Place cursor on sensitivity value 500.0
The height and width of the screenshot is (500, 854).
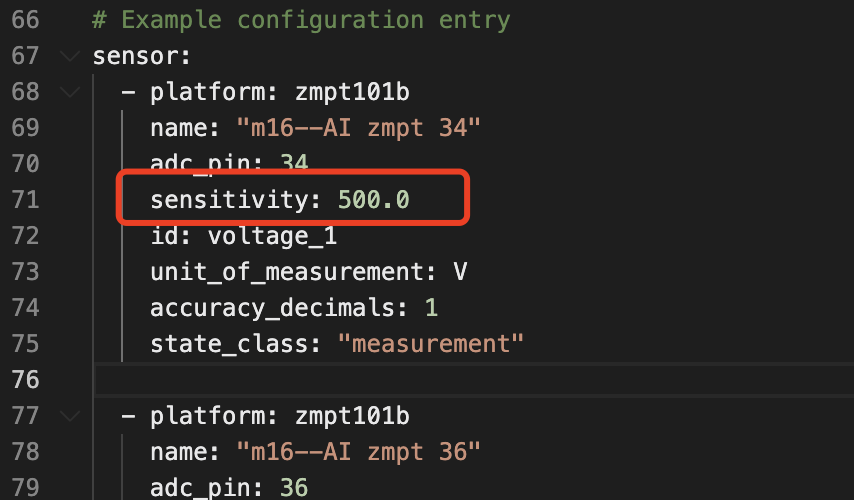[373, 200]
